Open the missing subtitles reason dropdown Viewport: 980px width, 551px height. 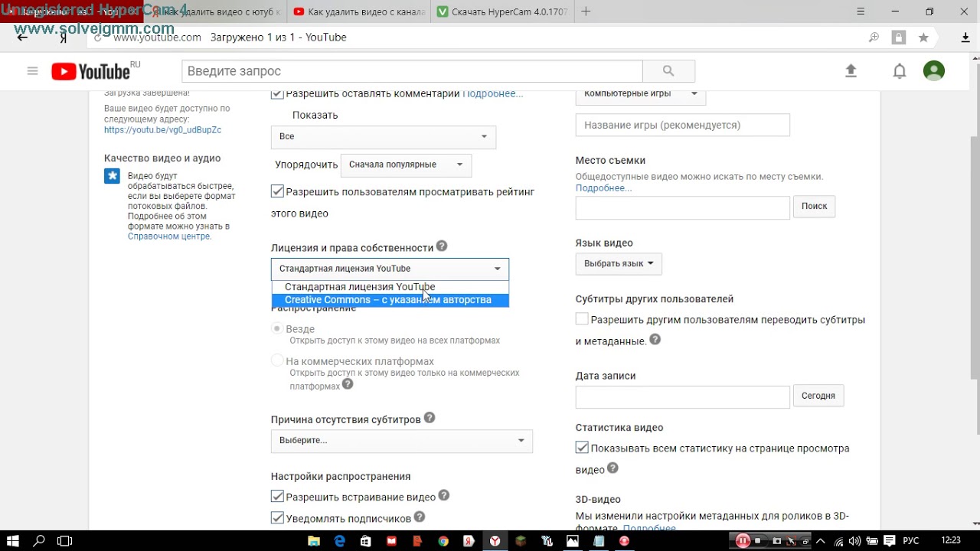pyautogui.click(x=402, y=440)
